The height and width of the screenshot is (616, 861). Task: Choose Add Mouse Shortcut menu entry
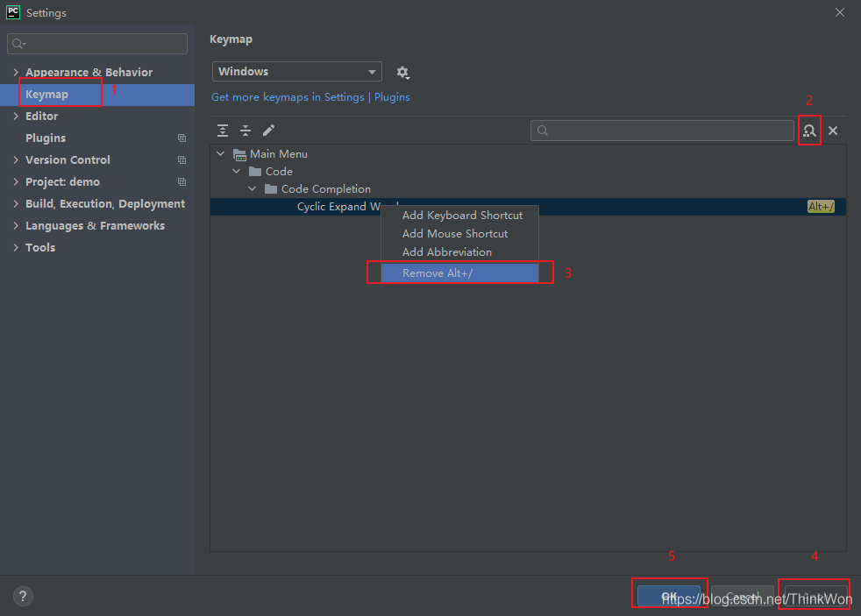point(454,234)
